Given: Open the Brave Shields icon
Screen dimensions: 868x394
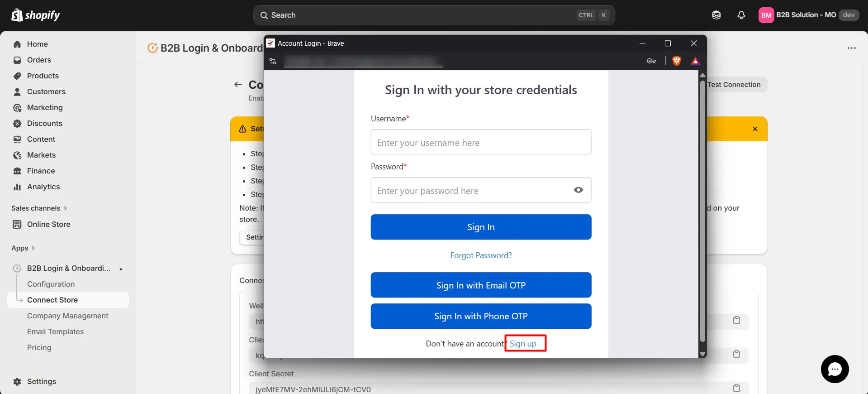Looking at the screenshot, I should (x=676, y=61).
